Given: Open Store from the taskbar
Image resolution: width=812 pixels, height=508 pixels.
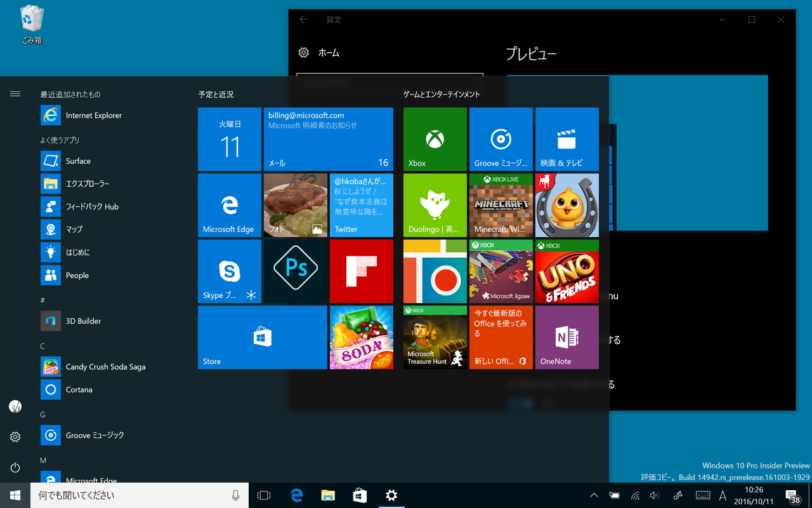Looking at the screenshot, I should tap(360, 495).
